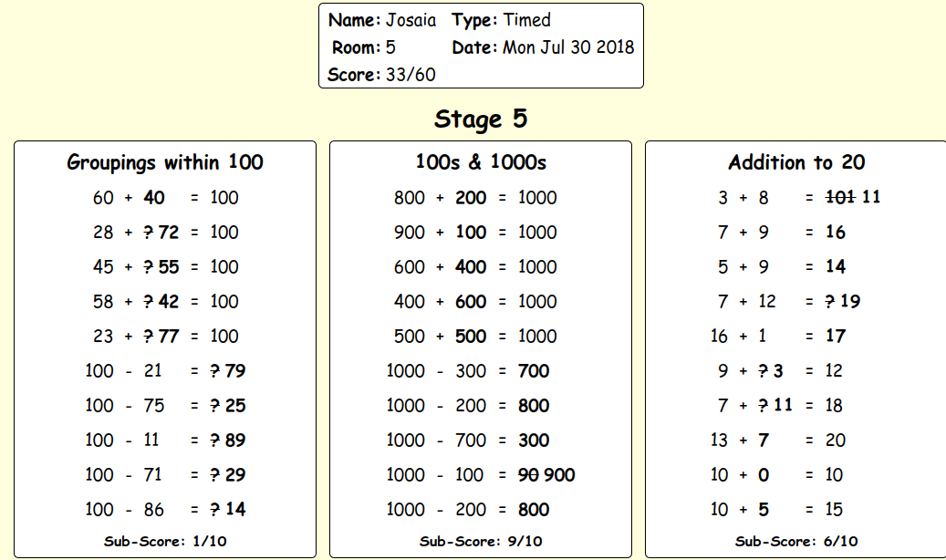The image size is (946, 560).
Task: Click the Groupings within 100 panel title
Action: (x=165, y=162)
